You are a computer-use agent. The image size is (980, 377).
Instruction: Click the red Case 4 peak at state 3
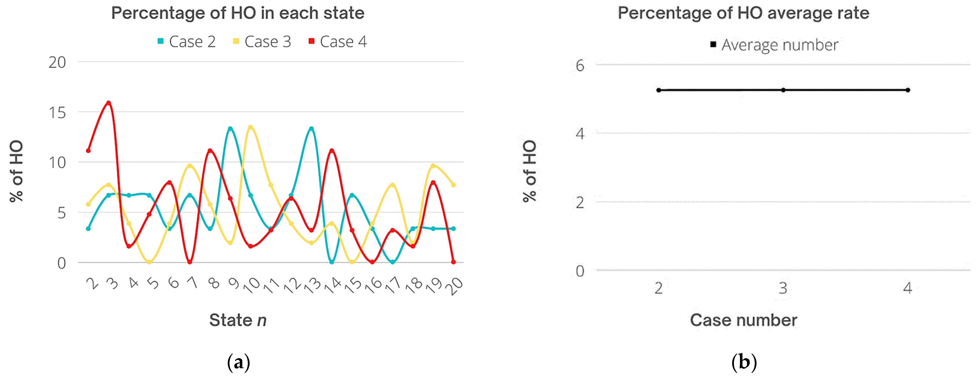pos(108,103)
